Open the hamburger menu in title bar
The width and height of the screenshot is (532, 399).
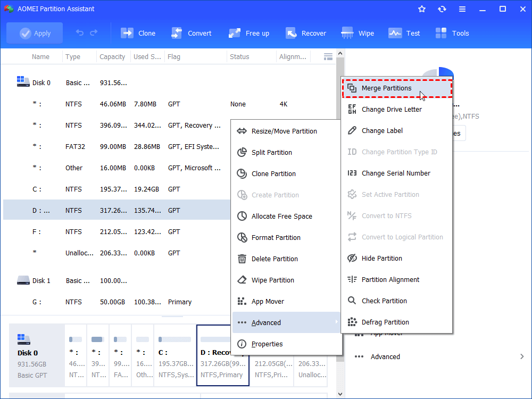click(x=462, y=9)
